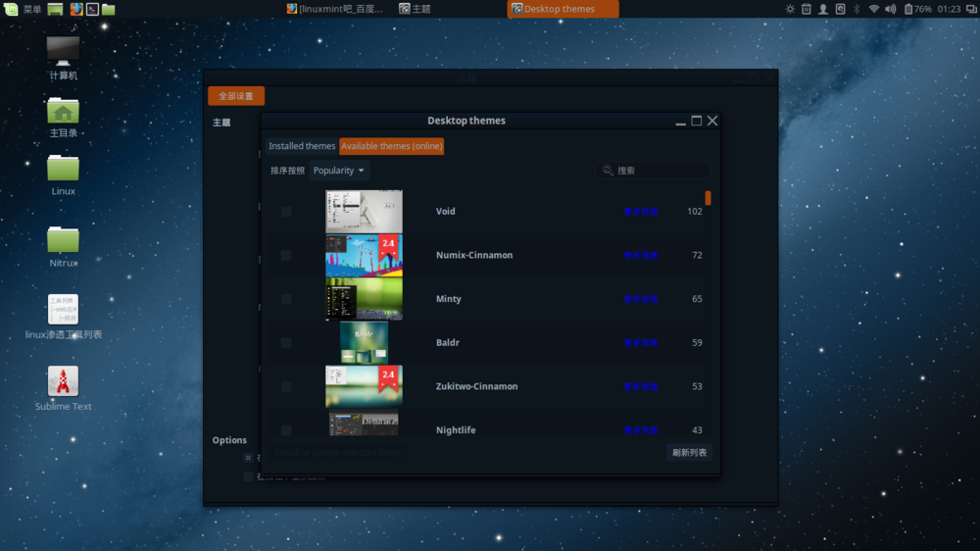Open the Wi-Fi network applet
980x551 pixels.
(874, 9)
